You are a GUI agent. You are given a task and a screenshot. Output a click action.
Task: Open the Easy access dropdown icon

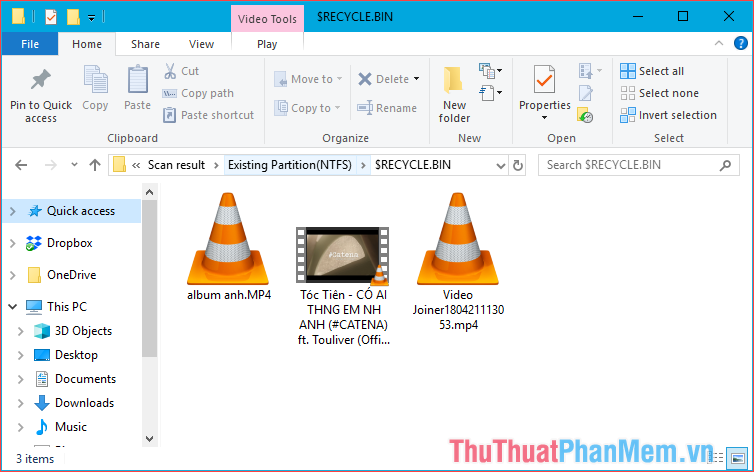[490, 92]
